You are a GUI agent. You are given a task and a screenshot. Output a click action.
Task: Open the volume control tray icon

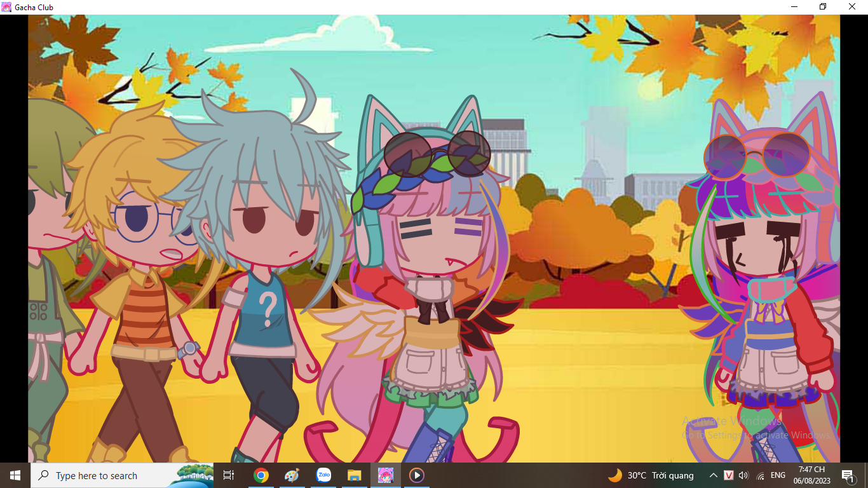pos(744,475)
